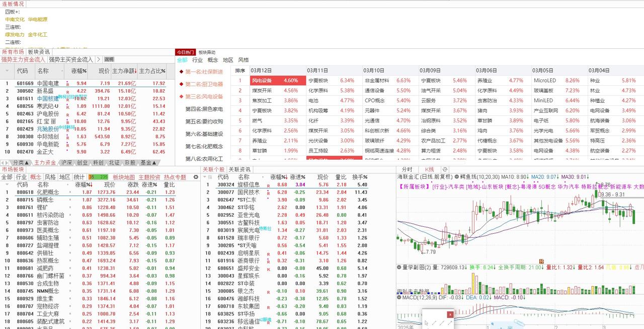Click 中南文化 in the 四板+ list

click(15, 19)
